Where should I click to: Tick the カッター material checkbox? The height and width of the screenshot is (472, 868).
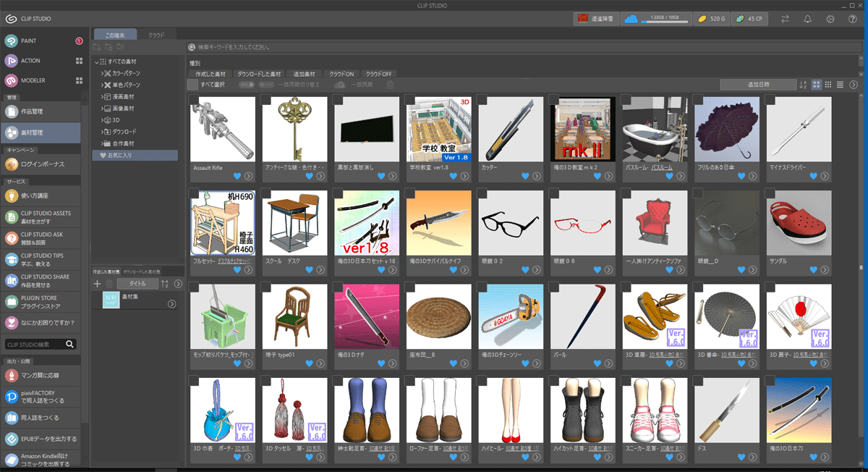tap(482, 101)
